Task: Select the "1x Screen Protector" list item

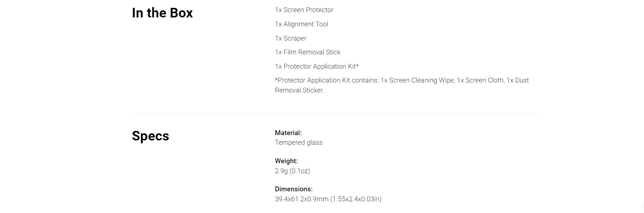Action: point(304,10)
